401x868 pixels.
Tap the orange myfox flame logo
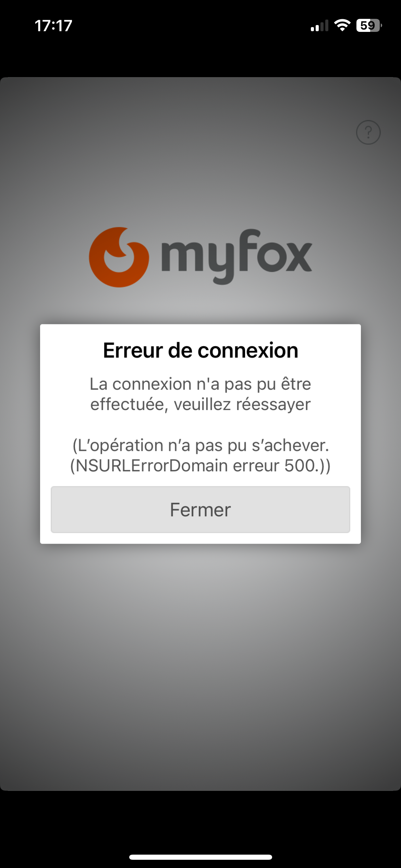click(119, 257)
